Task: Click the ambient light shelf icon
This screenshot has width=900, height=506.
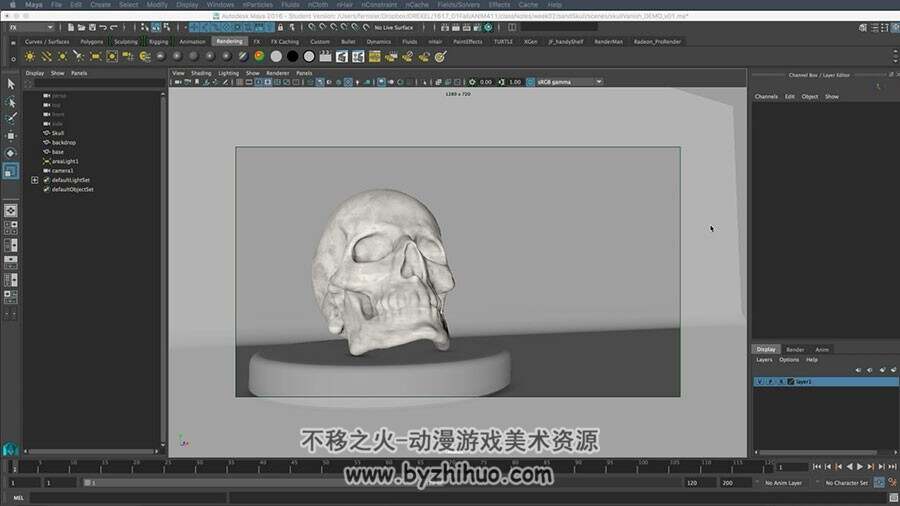Action: pyautogui.click(x=30, y=57)
